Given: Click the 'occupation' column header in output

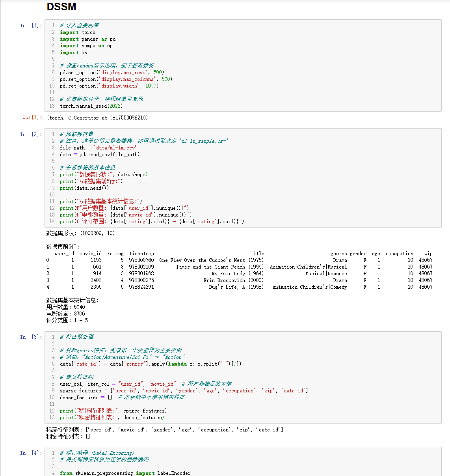Looking at the screenshot, I should [400, 254].
